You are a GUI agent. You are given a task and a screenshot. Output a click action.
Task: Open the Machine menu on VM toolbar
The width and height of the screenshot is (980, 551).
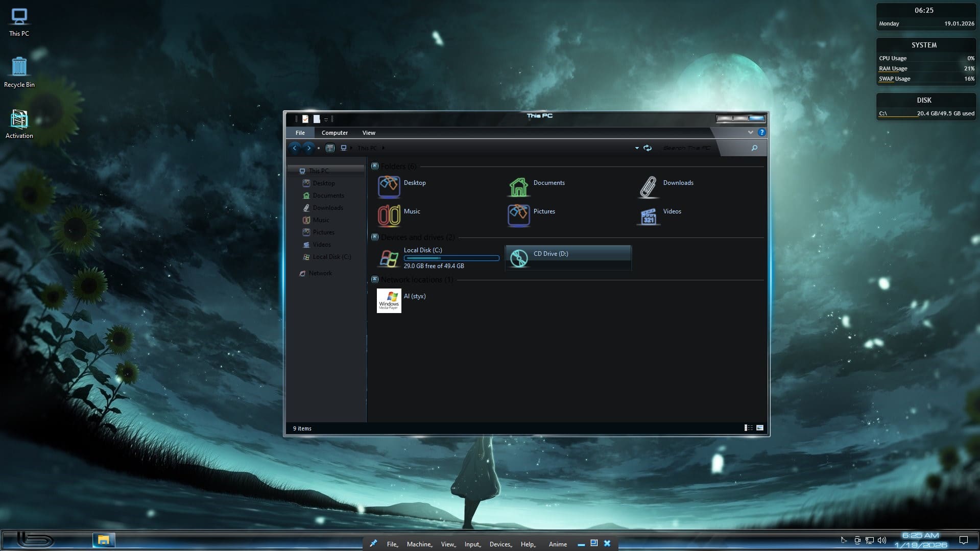(419, 544)
